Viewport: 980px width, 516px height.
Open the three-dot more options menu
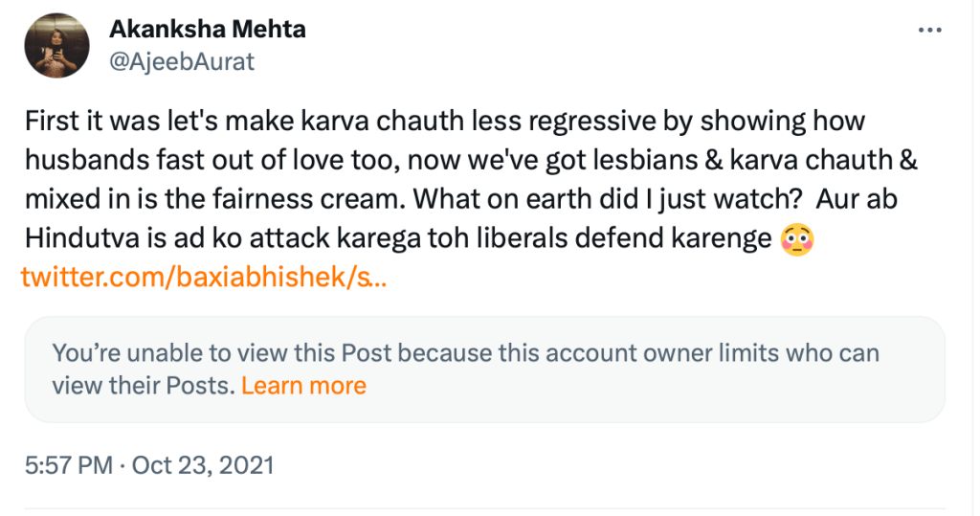[929, 31]
